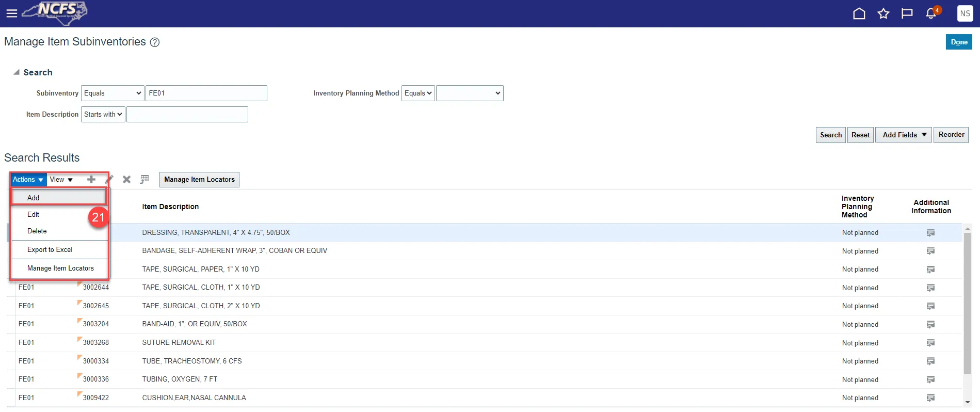Image resolution: width=980 pixels, height=412 pixels.
Task: Open the notifications bell
Action: 931,13
